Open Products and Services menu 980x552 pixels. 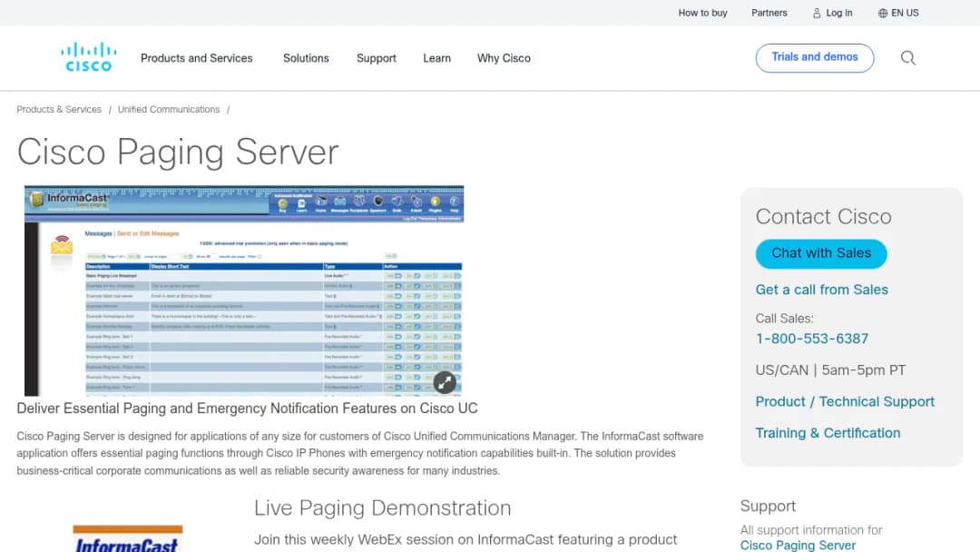[196, 58]
